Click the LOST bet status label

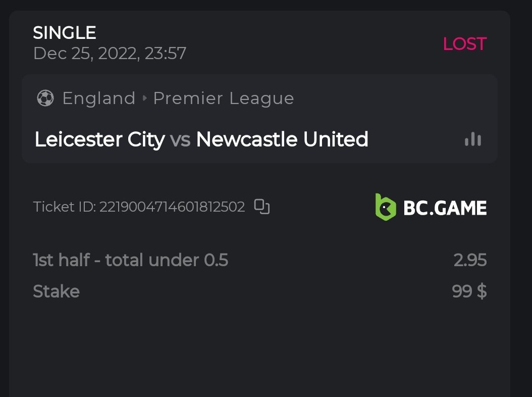point(464,44)
